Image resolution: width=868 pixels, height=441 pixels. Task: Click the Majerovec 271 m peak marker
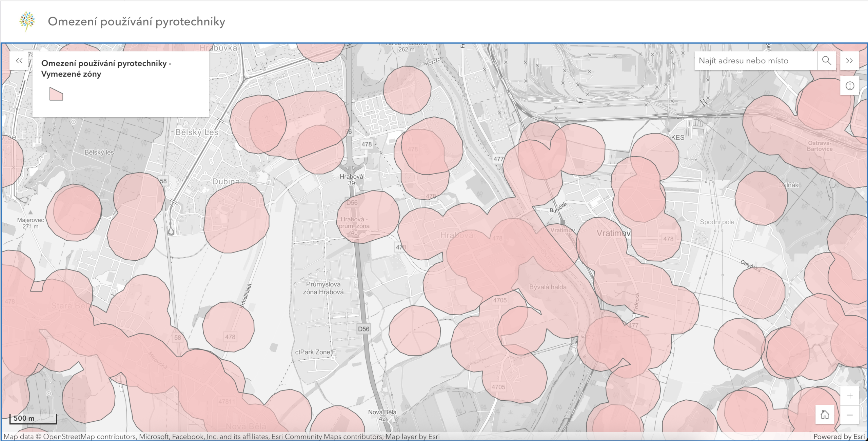pyautogui.click(x=31, y=213)
